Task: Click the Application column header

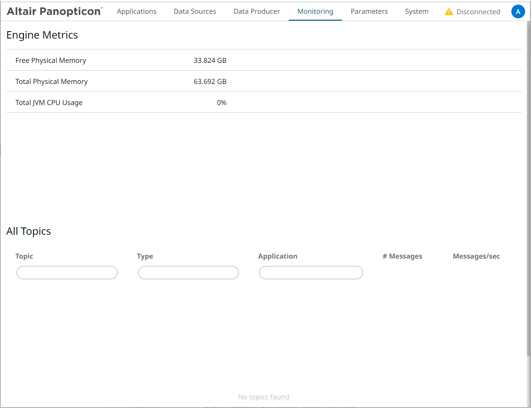Action: tap(278, 256)
